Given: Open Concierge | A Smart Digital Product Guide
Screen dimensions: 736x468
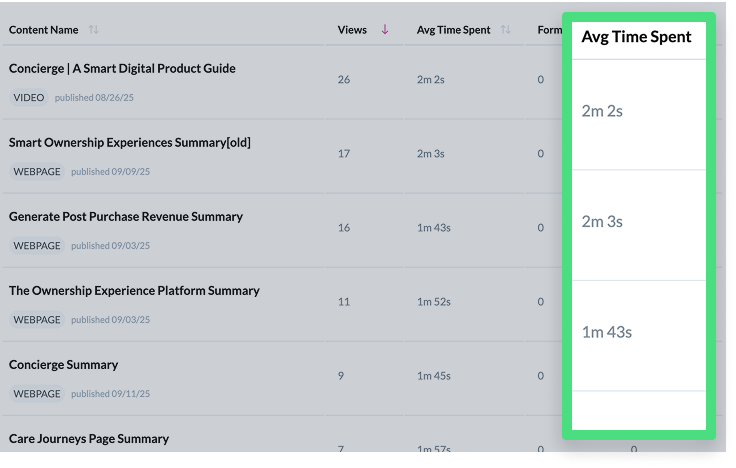Looking at the screenshot, I should [x=122, y=68].
